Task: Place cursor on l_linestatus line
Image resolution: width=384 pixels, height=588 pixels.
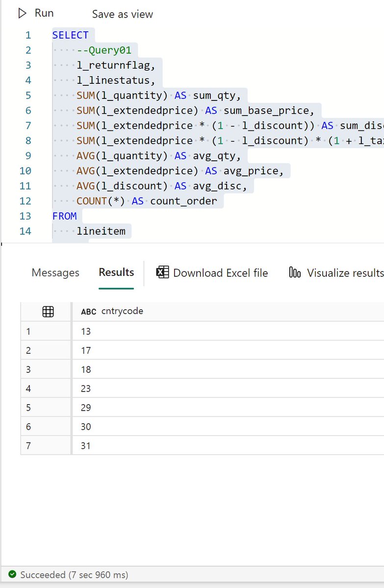Action: pyautogui.click(x=116, y=80)
